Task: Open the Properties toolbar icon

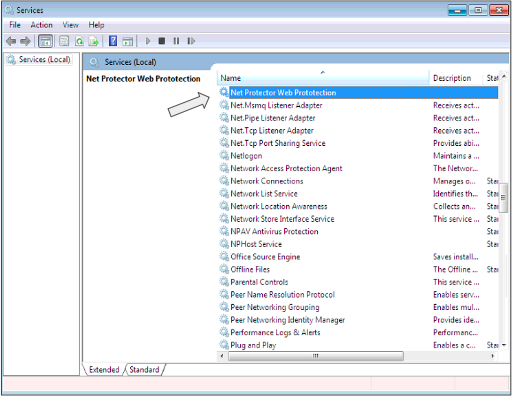Action: pos(64,41)
